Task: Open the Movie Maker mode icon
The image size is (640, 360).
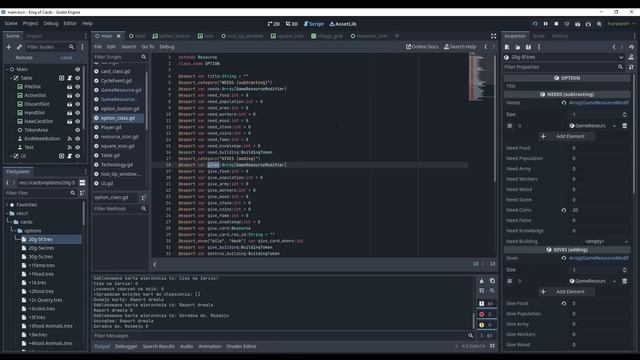Action: tap(599, 24)
